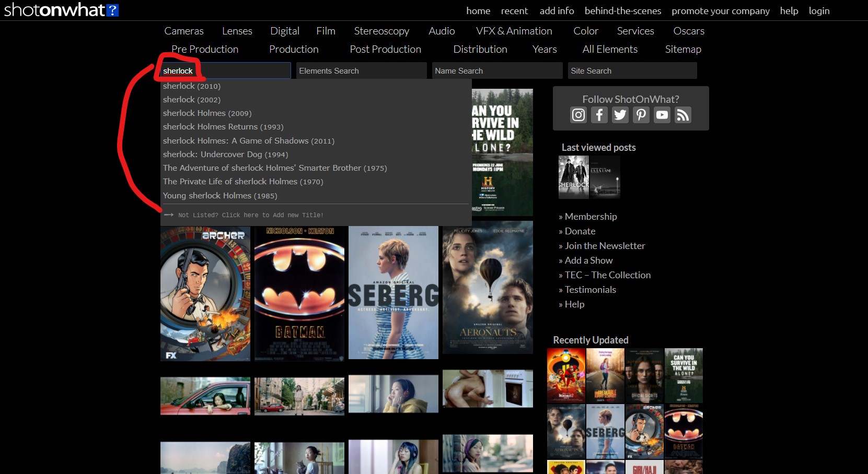The image size is (868, 474).
Task: Open the Oscars category
Action: click(689, 31)
